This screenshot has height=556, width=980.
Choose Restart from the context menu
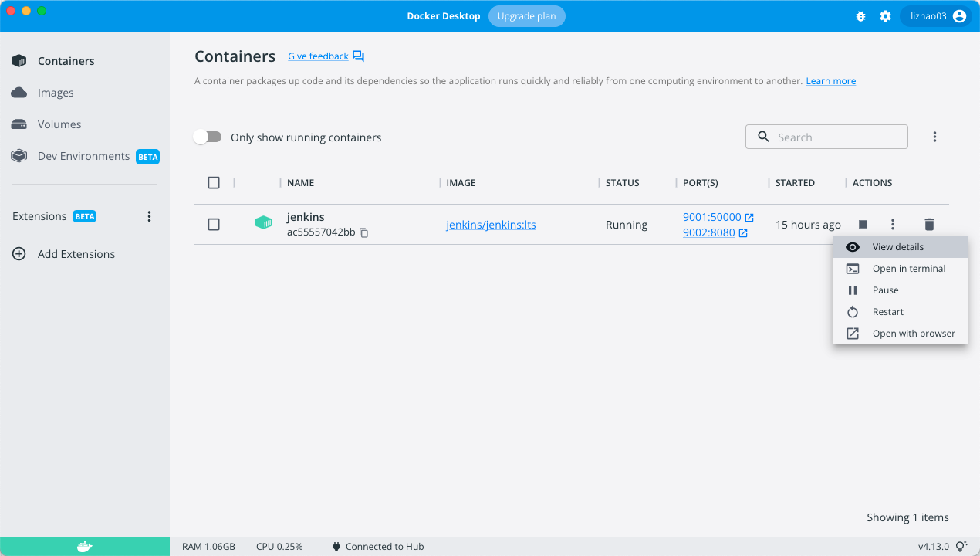click(900, 312)
